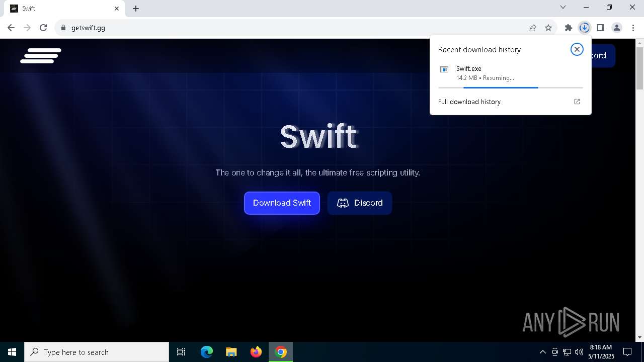Launch Firefox from the taskbar
The height and width of the screenshot is (362, 644).
tap(256, 352)
